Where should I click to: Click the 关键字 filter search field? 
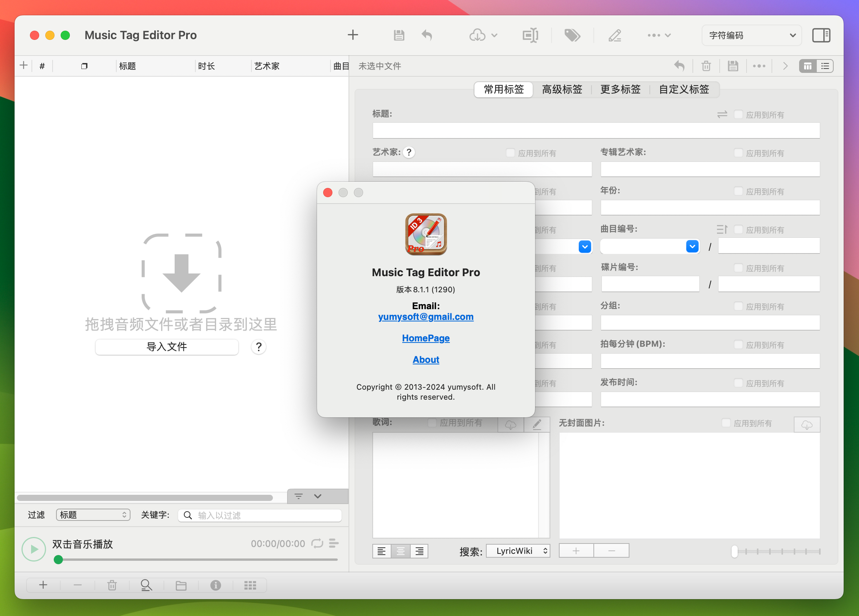(x=260, y=515)
